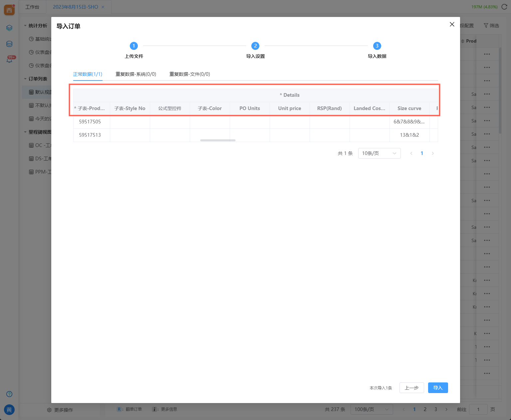Click step 1 上传文件 circle

point(134,46)
